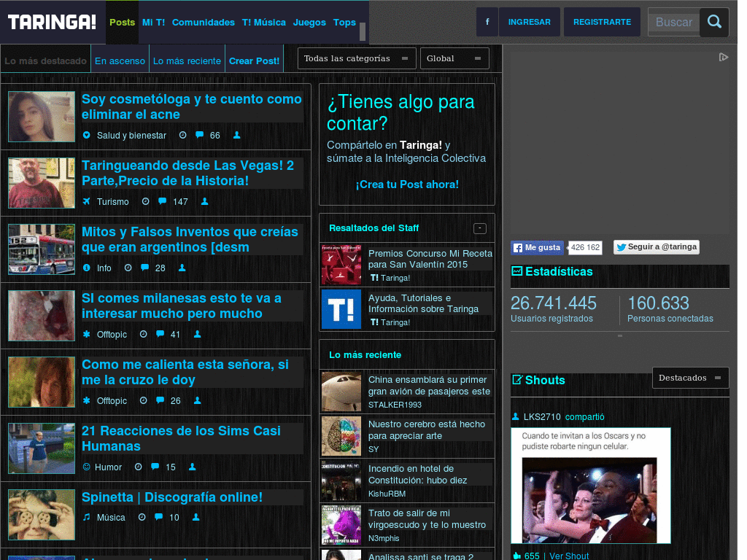Toggle the Facebook Me gusta button
The image size is (747, 560).
(536, 247)
